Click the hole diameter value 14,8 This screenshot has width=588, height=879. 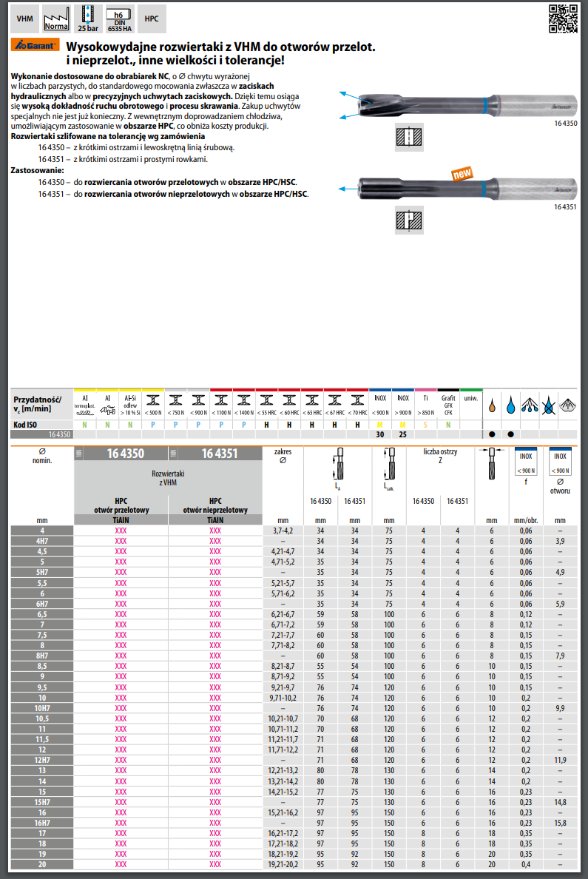pos(560,802)
